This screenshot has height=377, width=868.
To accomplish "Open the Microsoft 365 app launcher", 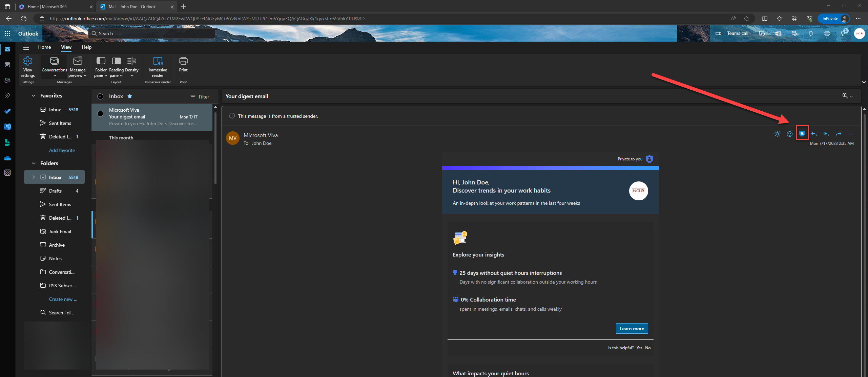I will click(7, 34).
